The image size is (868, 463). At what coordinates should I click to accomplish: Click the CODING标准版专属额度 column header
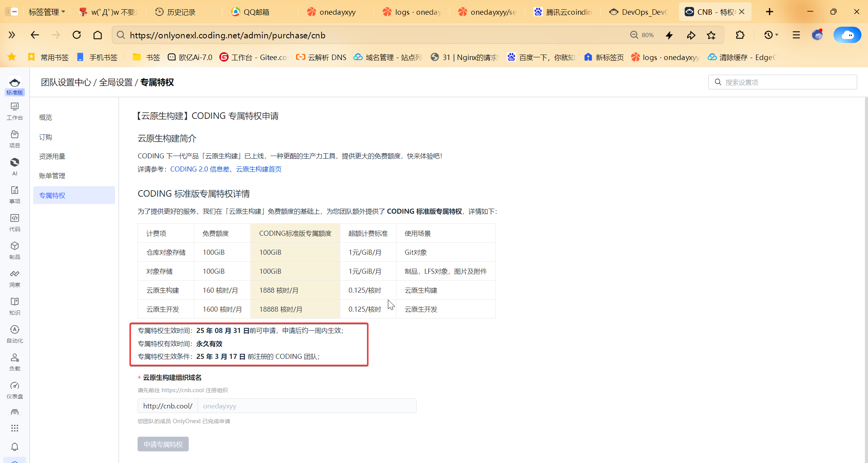pyautogui.click(x=295, y=233)
